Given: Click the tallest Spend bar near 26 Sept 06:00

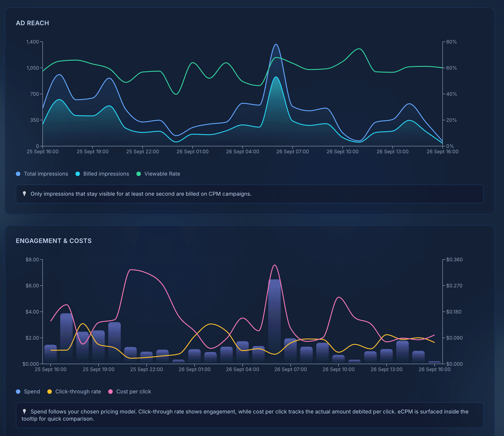Looking at the screenshot, I should coord(275,321).
